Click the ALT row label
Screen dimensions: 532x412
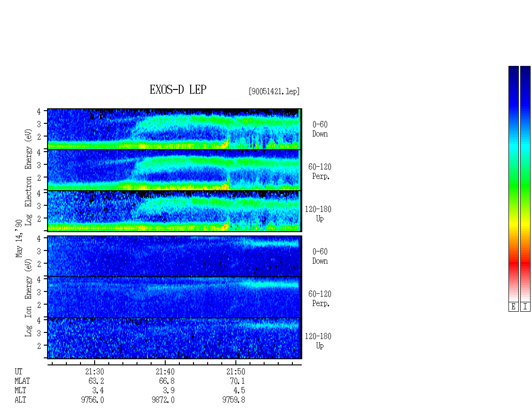20,400
